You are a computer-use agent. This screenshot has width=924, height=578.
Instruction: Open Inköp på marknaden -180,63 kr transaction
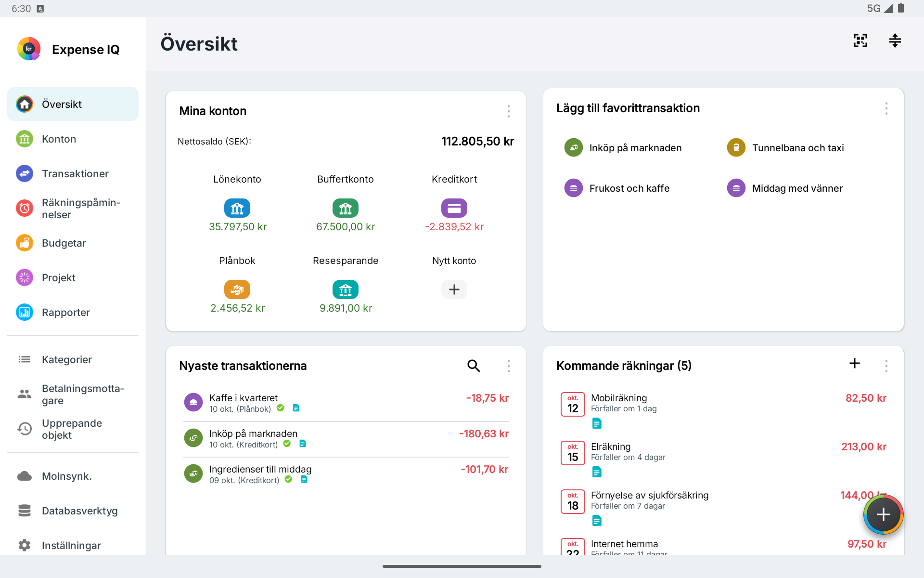pos(346,439)
